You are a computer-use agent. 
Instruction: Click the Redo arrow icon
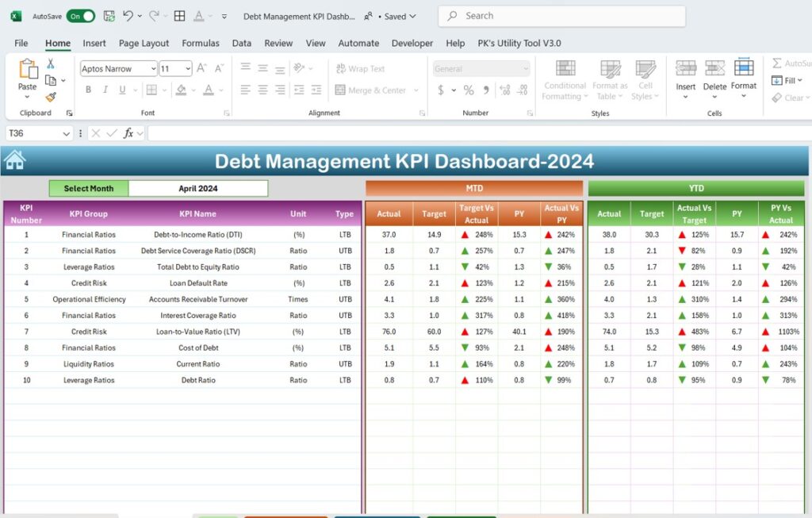(x=154, y=16)
